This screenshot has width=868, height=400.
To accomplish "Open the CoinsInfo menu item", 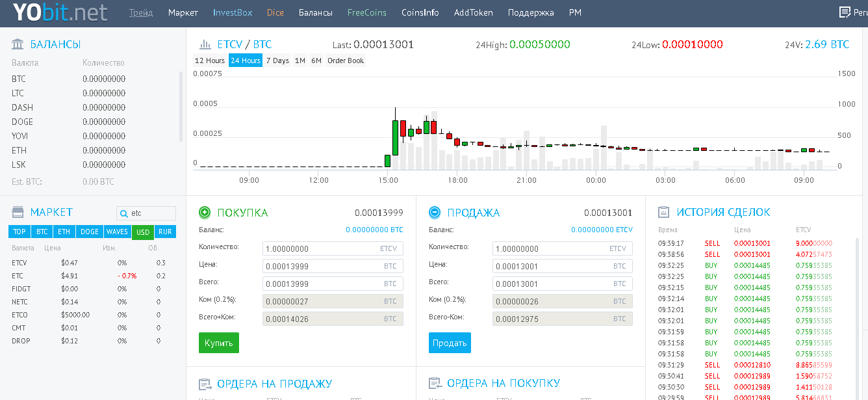I will (x=420, y=12).
